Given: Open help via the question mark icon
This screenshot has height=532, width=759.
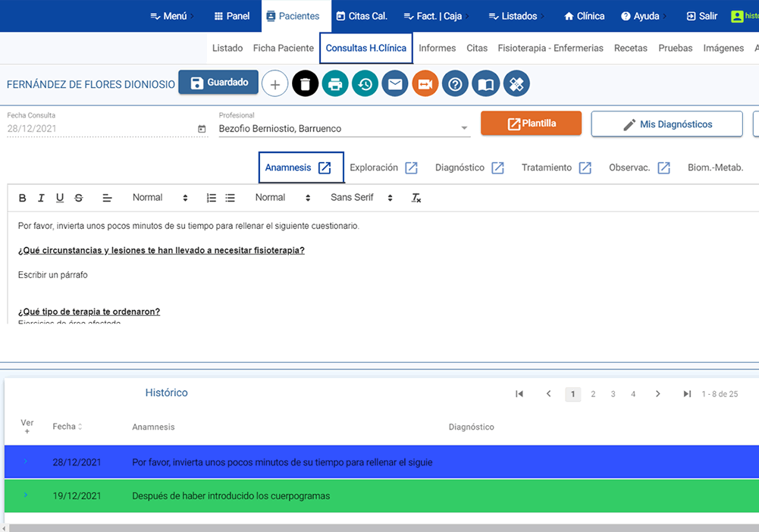Looking at the screenshot, I should (456, 83).
